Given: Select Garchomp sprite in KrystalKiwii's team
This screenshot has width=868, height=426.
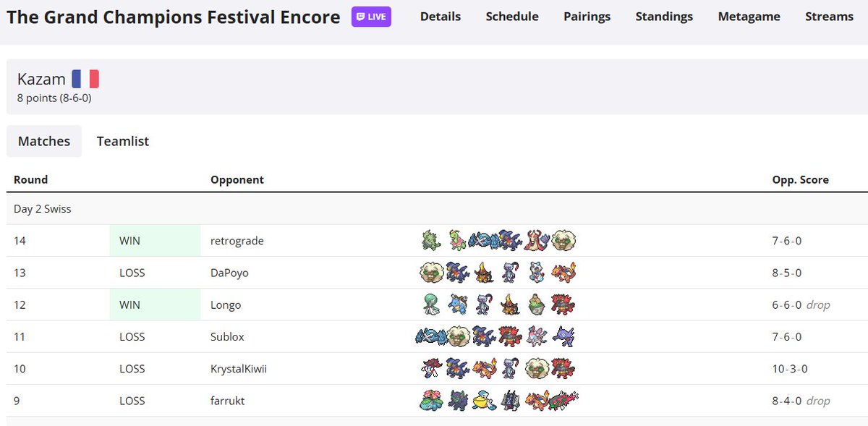Looking at the screenshot, I should (x=458, y=368).
